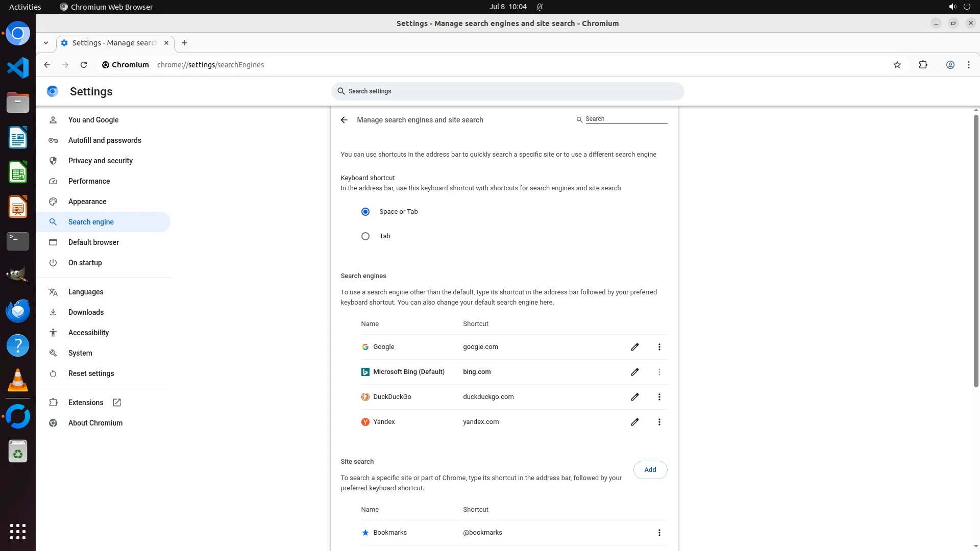Bookmark this page with star icon
980x551 pixels.
point(897,65)
